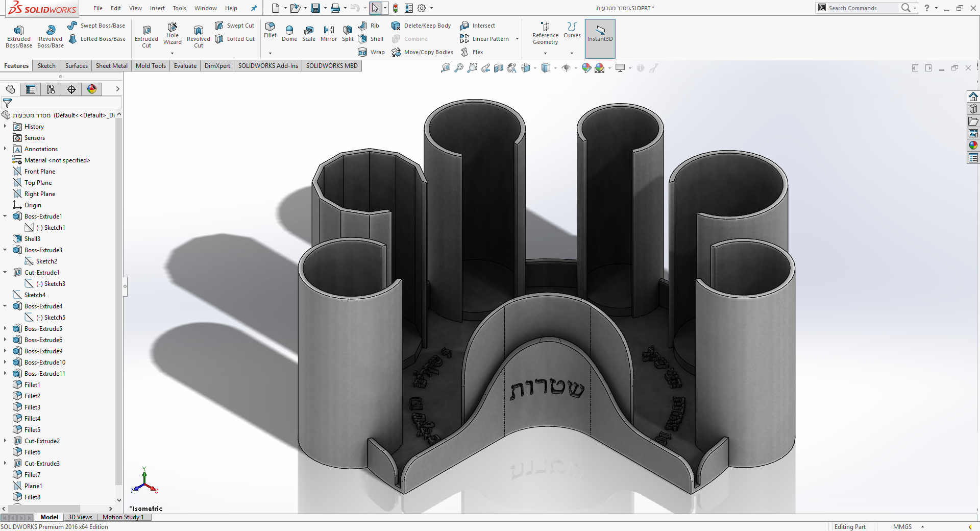The width and height of the screenshot is (980, 531).
Task: Click the Lofted Boss/Base tool
Action: click(x=96, y=39)
